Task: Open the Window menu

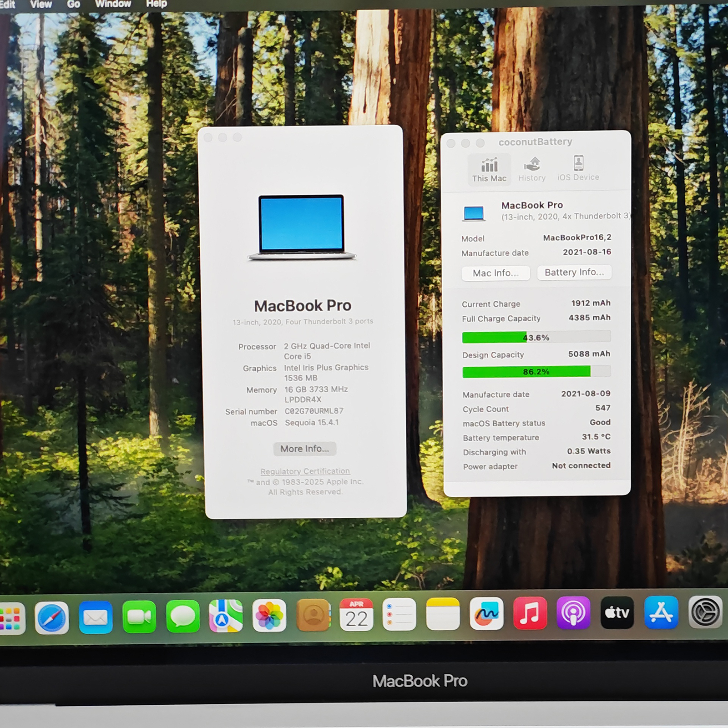Action: pyautogui.click(x=113, y=4)
